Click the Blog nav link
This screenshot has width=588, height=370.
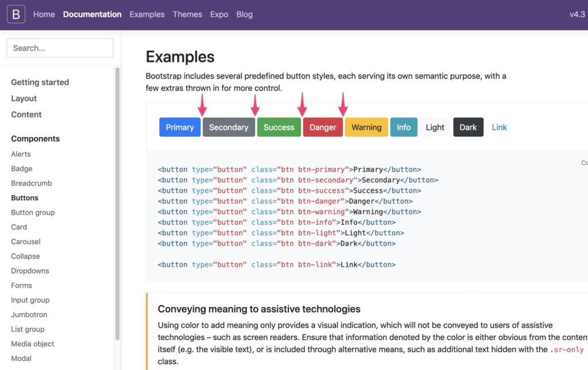pos(244,14)
